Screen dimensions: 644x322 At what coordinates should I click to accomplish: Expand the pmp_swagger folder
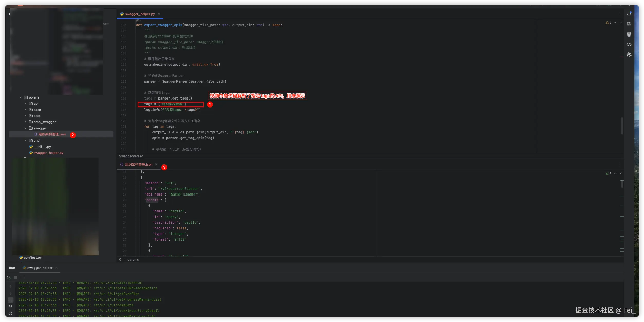[25, 122]
